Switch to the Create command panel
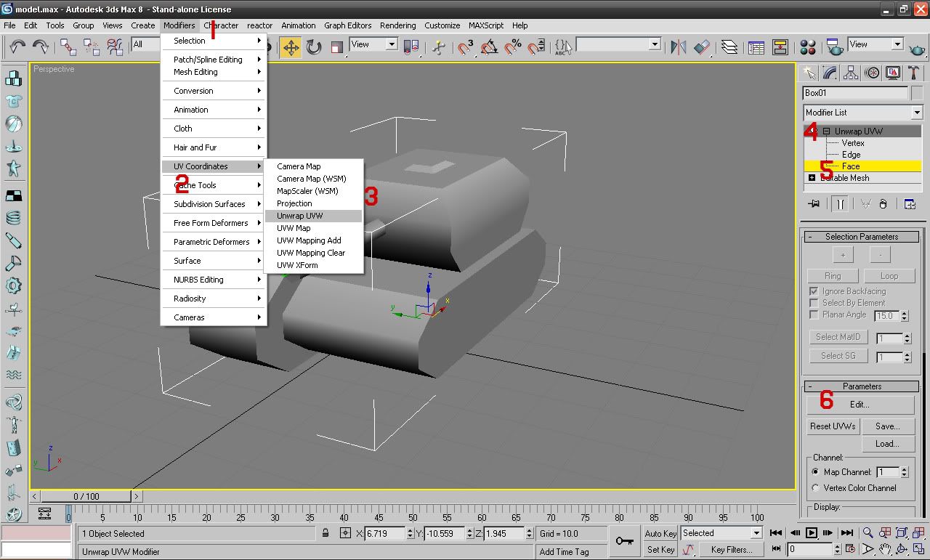Viewport: 930px width, 560px height. [809, 73]
